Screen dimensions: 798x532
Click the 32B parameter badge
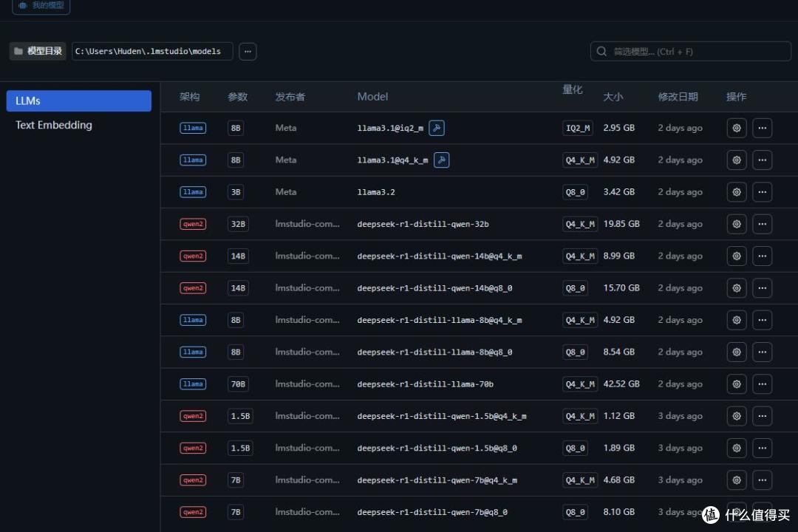(x=238, y=224)
